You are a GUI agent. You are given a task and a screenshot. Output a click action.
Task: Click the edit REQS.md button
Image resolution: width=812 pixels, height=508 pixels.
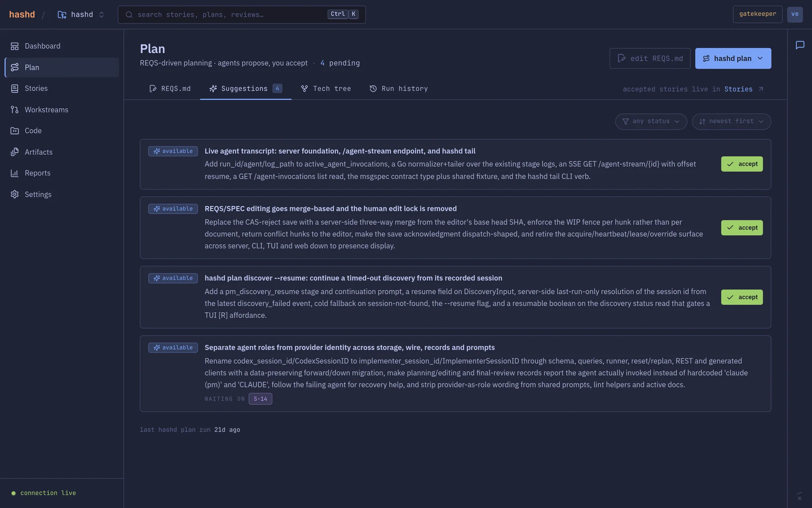pos(650,59)
